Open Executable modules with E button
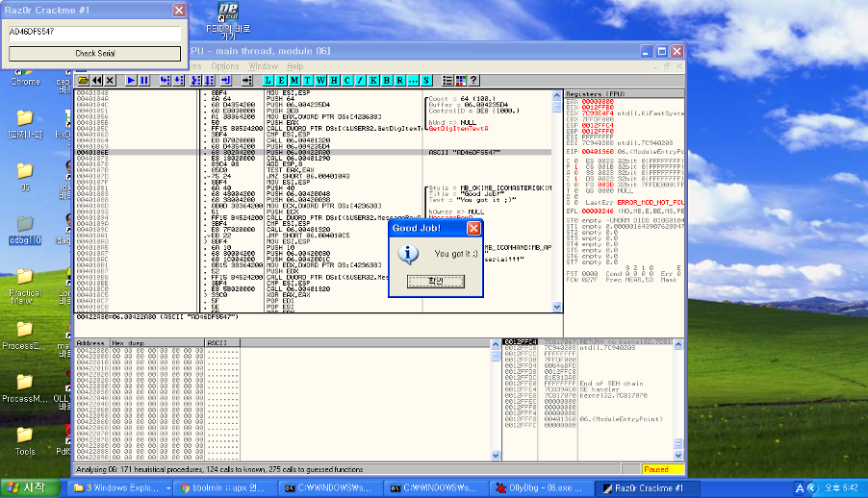Image resolution: width=868 pixels, height=498 pixels. pyautogui.click(x=281, y=81)
